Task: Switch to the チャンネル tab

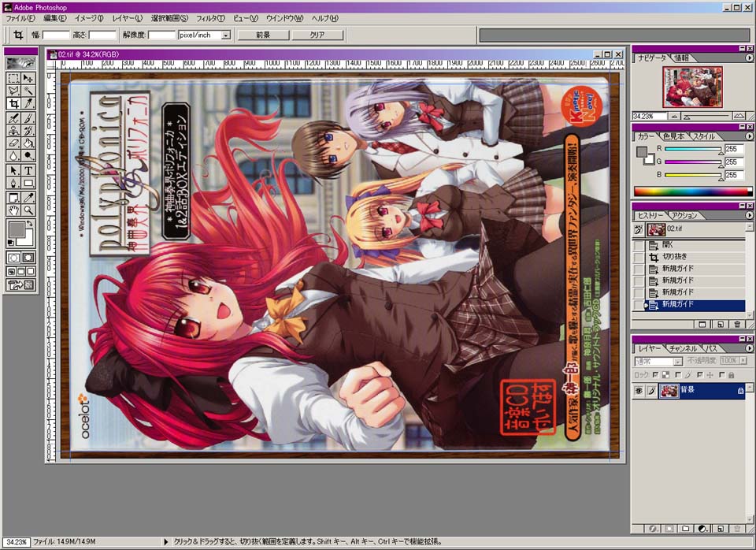Action: point(683,347)
